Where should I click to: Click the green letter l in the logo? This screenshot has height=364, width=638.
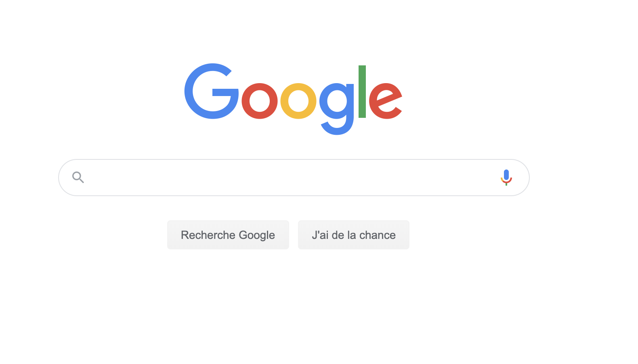[x=362, y=92]
